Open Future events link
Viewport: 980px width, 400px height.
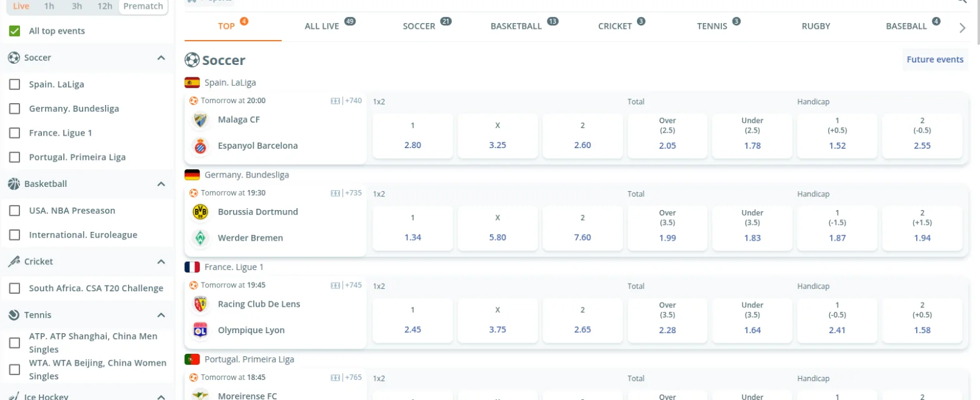[935, 59]
